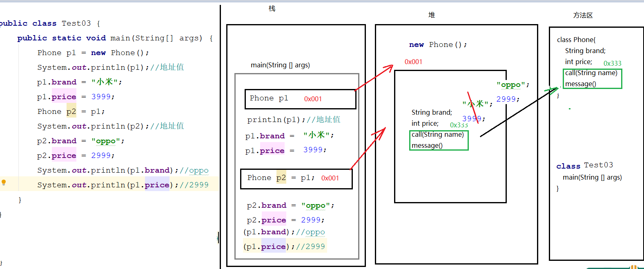Click the 'public class Test03 {' line
This screenshot has width=644, height=269.
tap(50, 23)
